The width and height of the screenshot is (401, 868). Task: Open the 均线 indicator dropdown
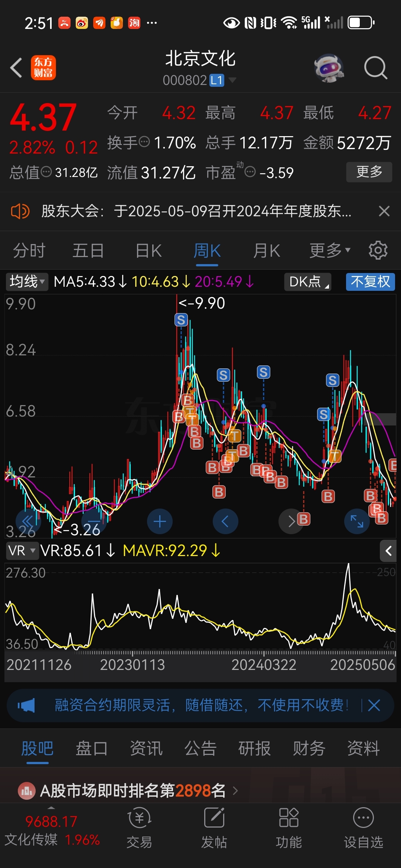(27, 282)
